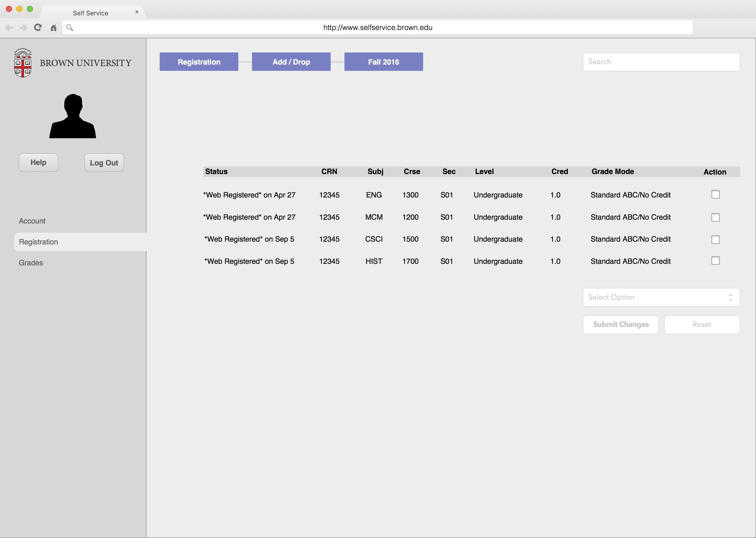This screenshot has width=756, height=538.
Task: Click the Log Out button
Action: click(104, 163)
